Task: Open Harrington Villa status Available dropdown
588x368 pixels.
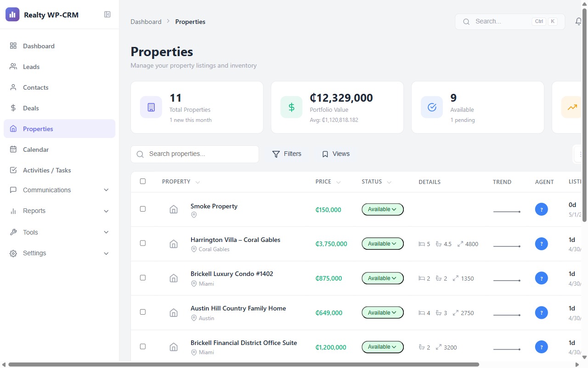Action: [x=383, y=244]
